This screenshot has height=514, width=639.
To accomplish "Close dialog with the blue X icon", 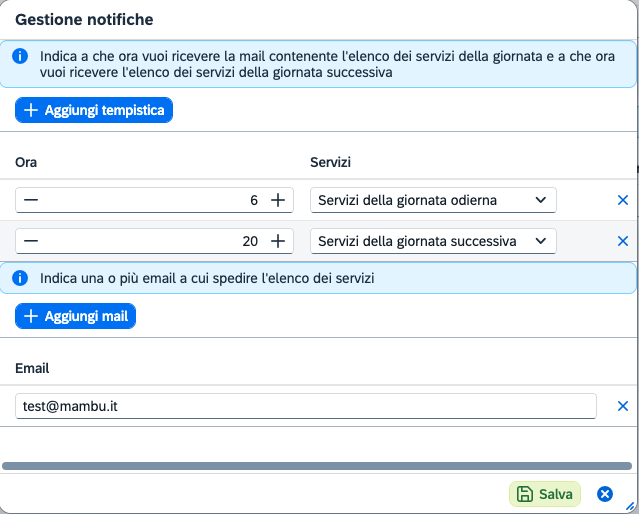I will point(604,494).
